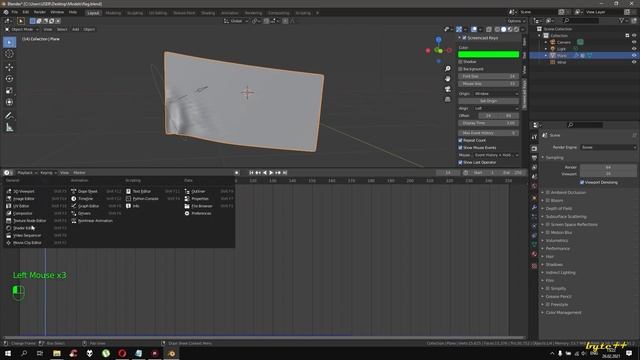This screenshot has height=360, width=640.
Task: Choose Shader Editor from editor menu
Action: (36, 228)
